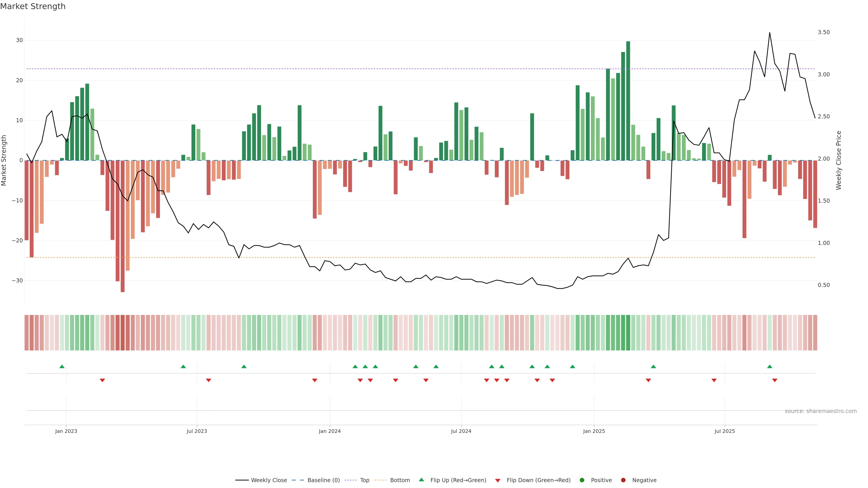The width and height of the screenshot is (868, 488).
Task: Click the Jan 2024 x-axis label
Action: pyautogui.click(x=330, y=431)
